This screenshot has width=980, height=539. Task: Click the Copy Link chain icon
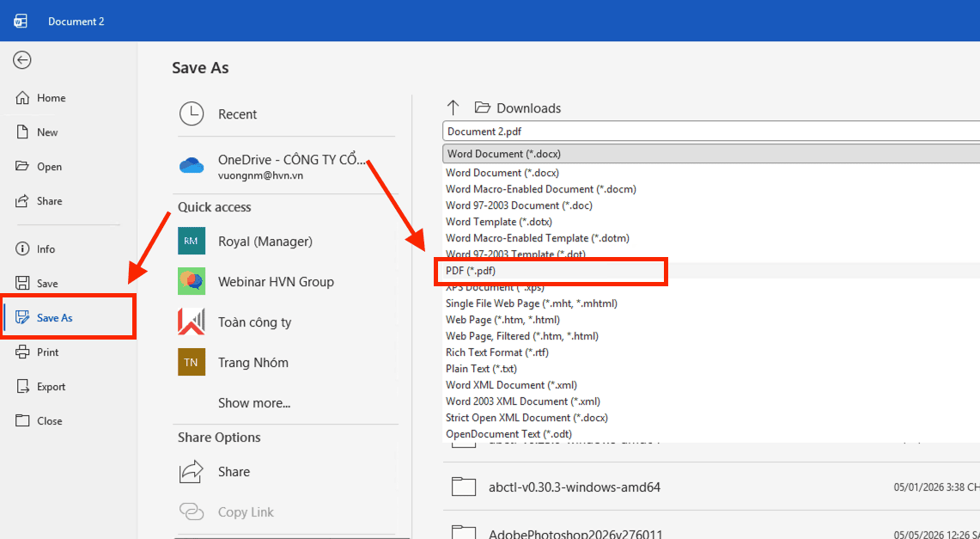192,511
